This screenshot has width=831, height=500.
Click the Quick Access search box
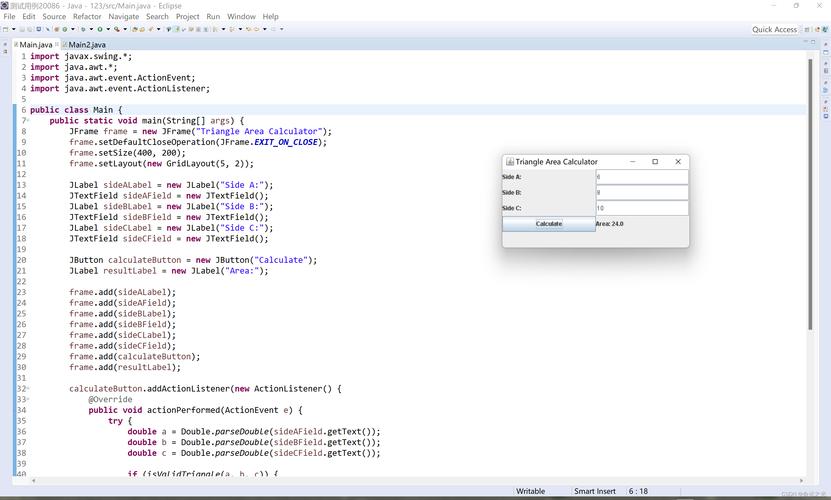[x=774, y=29]
